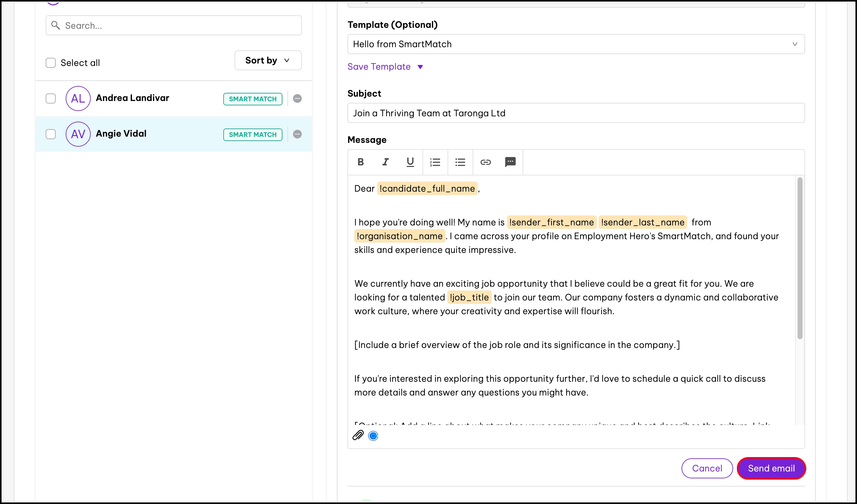Tick the checkbox beside Andrea Landivar
The height and width of the screenshot is (504, 857).
click(51, 98)
